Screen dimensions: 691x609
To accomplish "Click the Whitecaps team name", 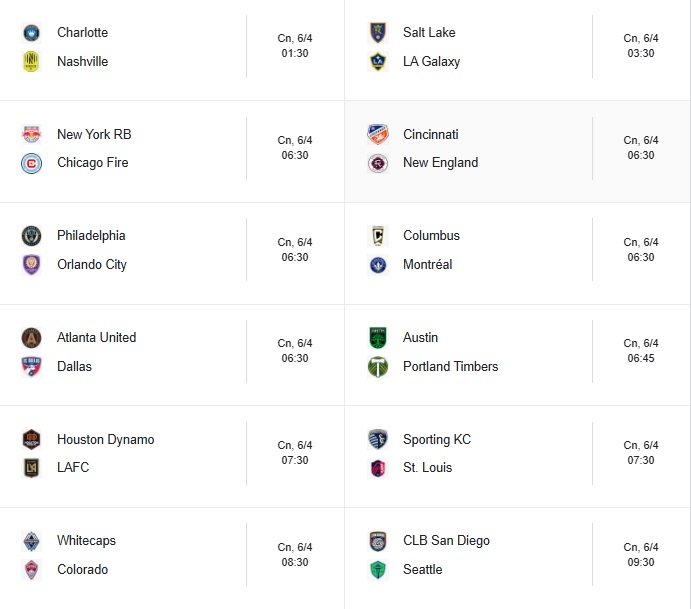I will click(86, 541).
